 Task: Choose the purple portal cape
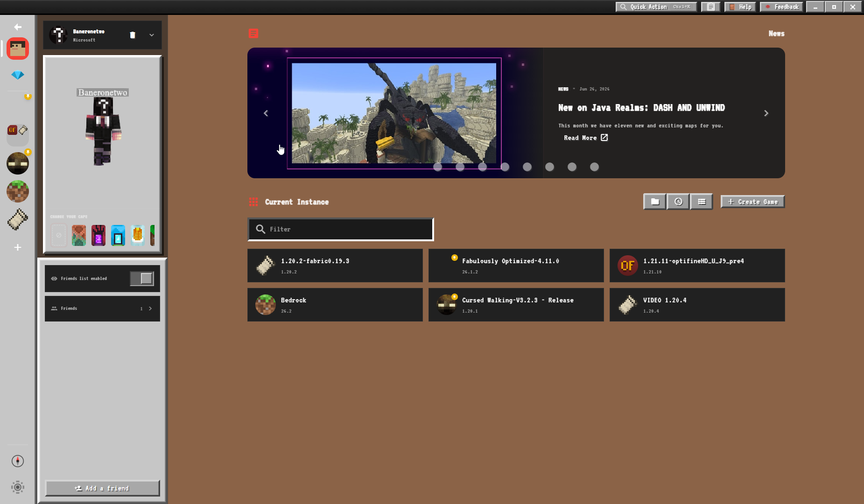pyautogui.click(x=98, y=235)
